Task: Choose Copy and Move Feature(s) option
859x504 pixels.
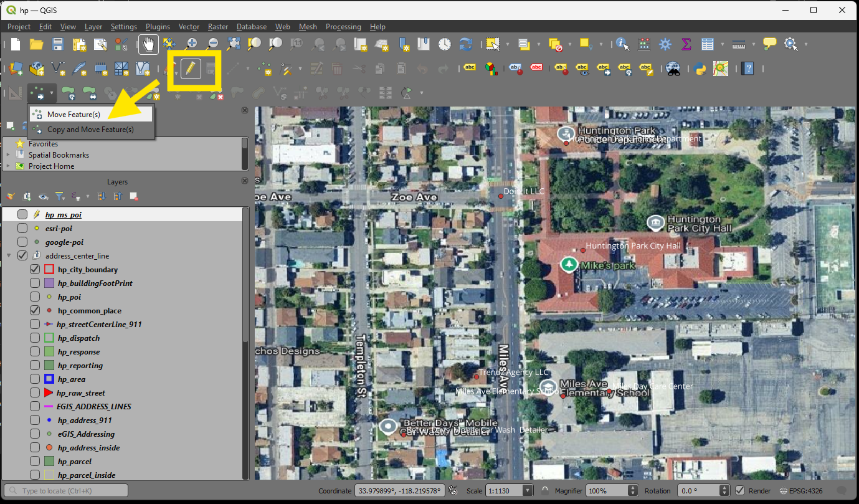Action: 91,130
